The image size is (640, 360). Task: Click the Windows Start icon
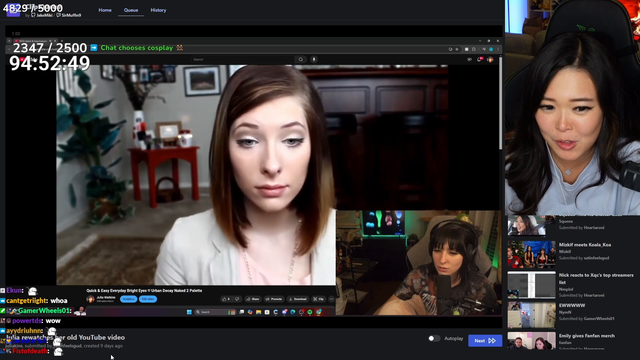189,312
